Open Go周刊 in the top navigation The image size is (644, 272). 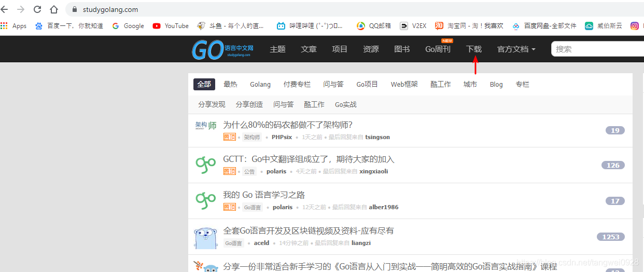438,49
